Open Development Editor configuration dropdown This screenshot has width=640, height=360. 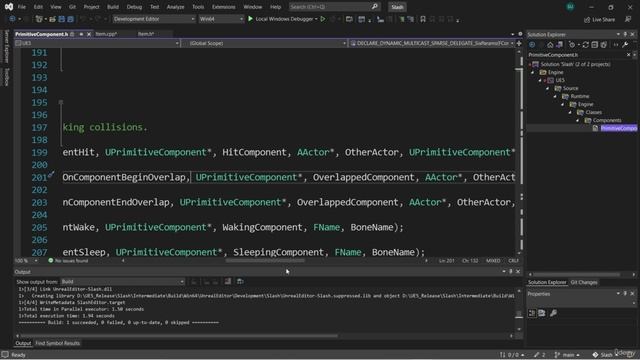153,19
